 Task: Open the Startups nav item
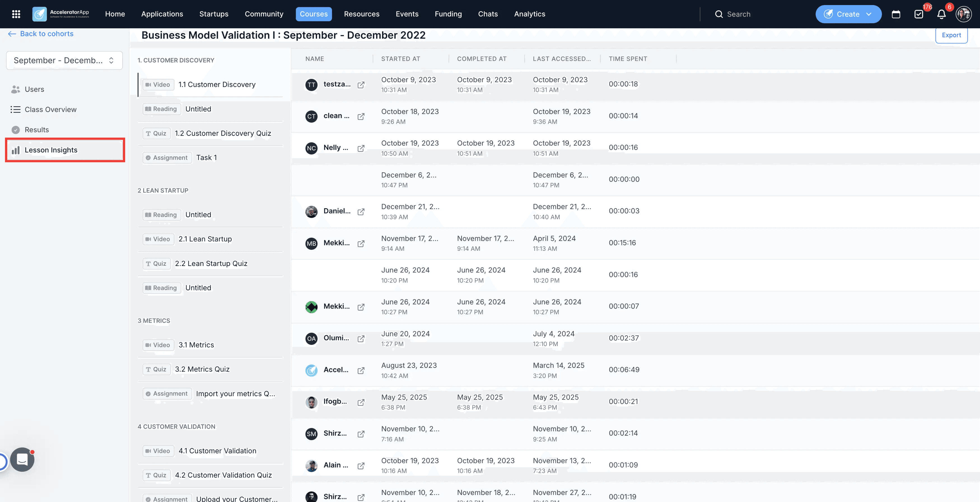pyautogui.click(x=214, y=14)
